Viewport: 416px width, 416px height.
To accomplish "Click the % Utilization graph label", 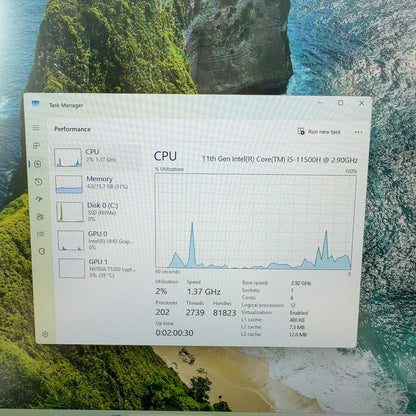I will (169, 169).
